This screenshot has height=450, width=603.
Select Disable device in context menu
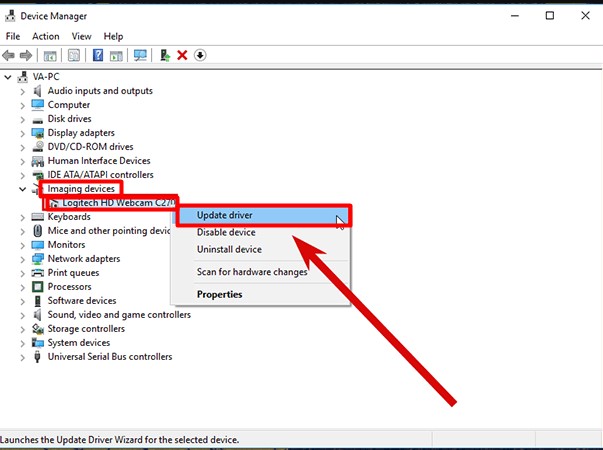227,233
